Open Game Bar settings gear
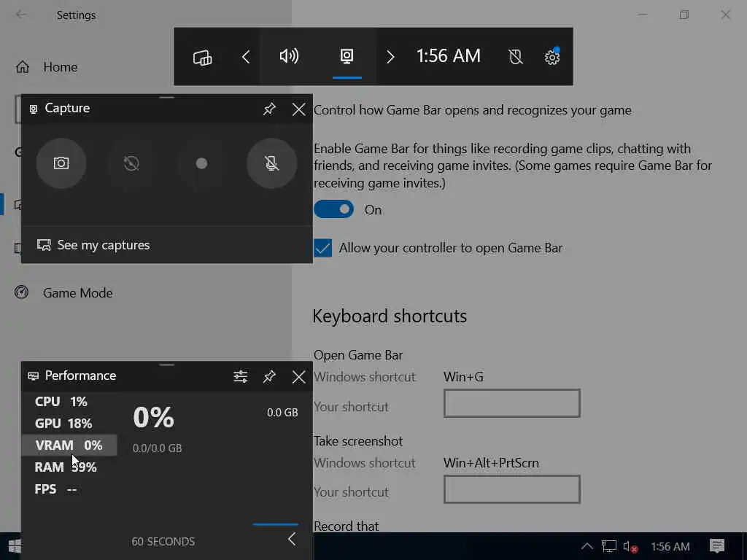The image size is (747, 560). coord(552,57)
